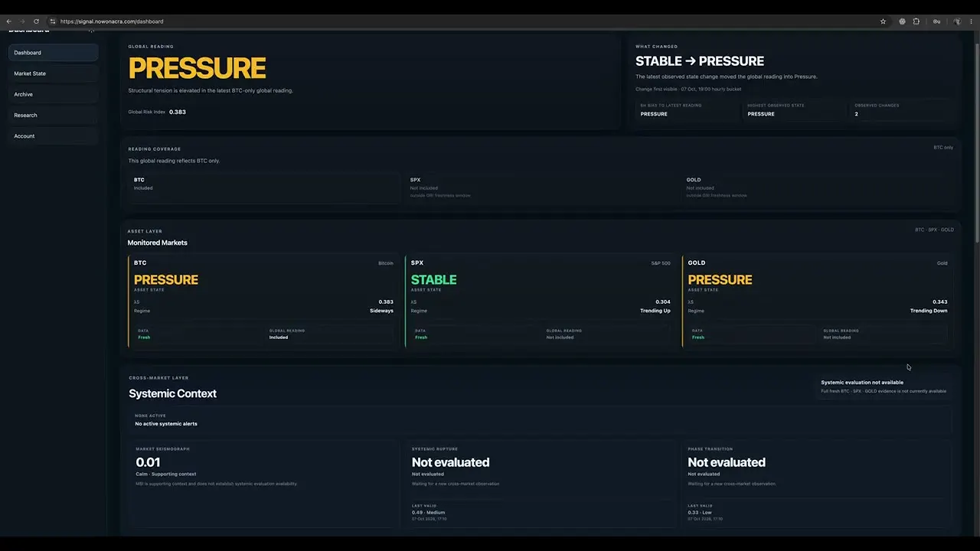Go back with the browser back arrow
Image resolution: width=980 pixels, height=551 pixels.
pyautogui.click(x=8, y=21)
